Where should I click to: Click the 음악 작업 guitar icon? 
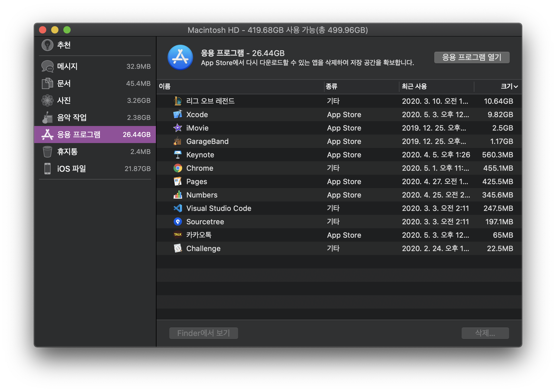(x=47, y=117)
